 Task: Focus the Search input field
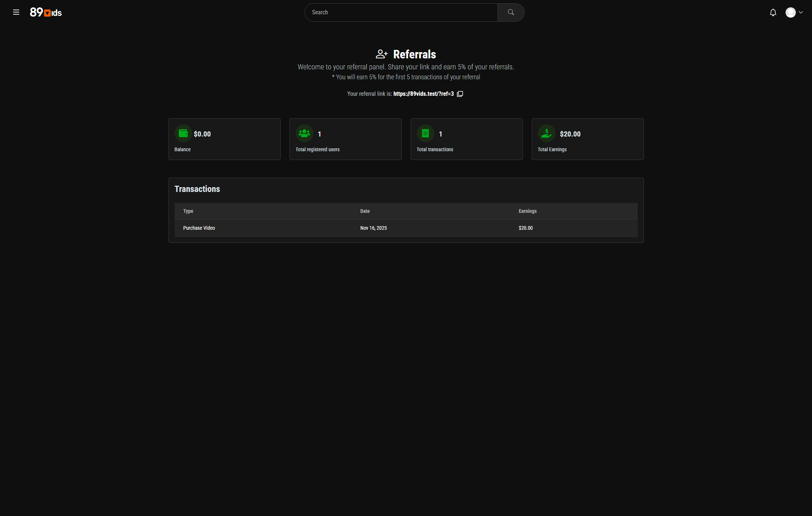point(402,12)
